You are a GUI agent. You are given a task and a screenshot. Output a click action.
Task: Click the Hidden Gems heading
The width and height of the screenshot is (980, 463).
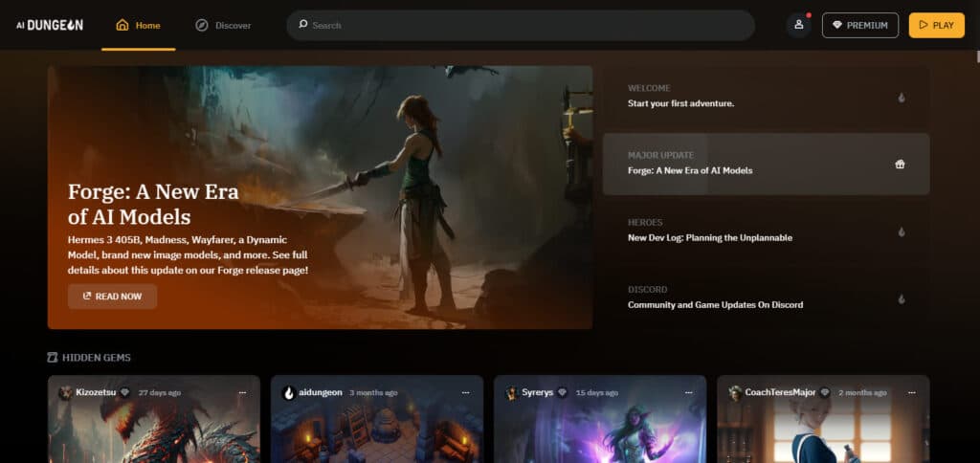[x=97, y=358]
